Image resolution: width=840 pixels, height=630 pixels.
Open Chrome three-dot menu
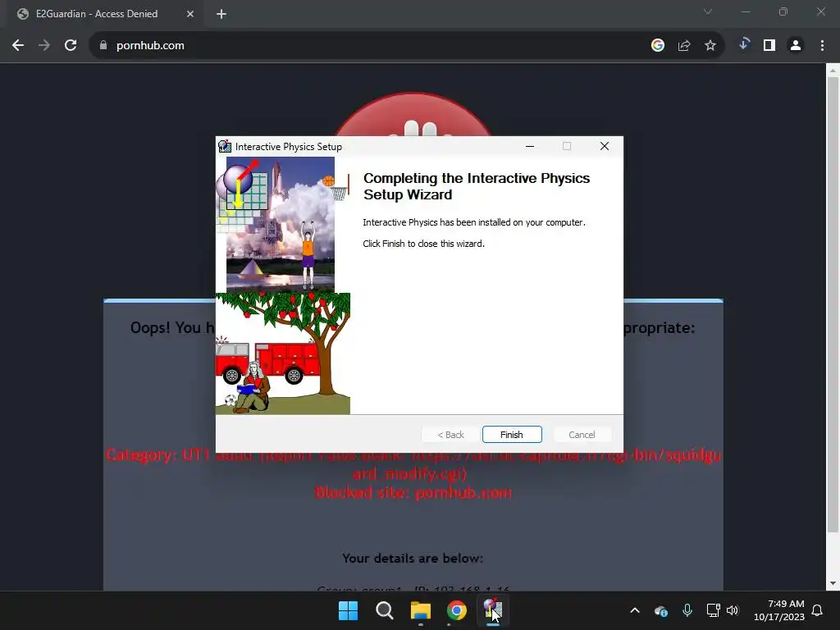pyautogui.click(x=822, y=46)
